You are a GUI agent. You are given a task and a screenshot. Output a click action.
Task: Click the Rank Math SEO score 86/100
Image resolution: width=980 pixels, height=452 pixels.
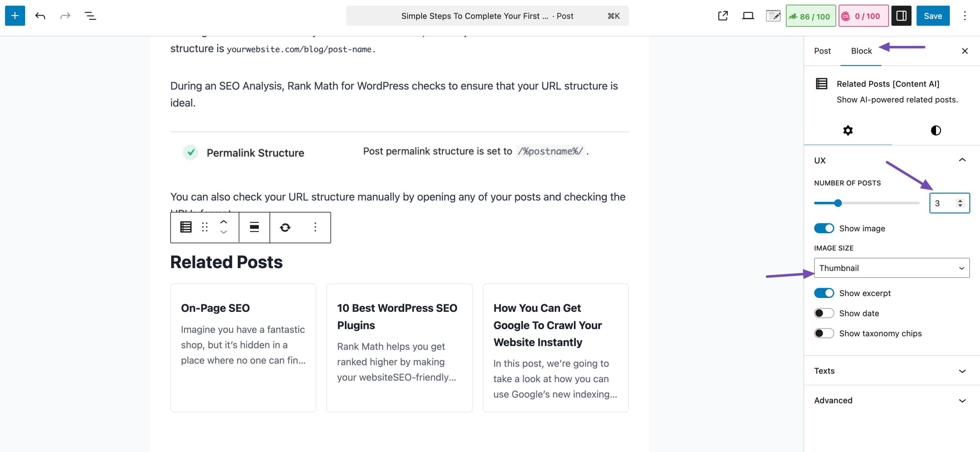coord(810,16)
